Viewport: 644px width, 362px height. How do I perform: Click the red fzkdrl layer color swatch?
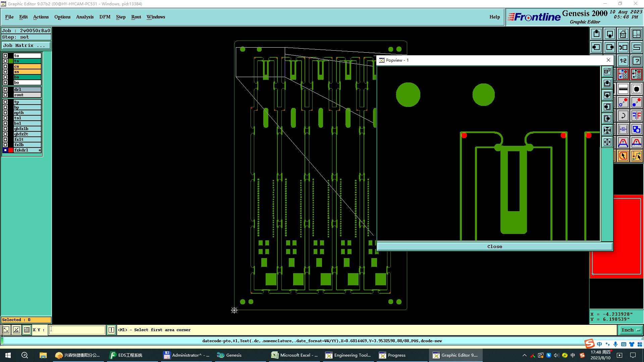(11, 150)
